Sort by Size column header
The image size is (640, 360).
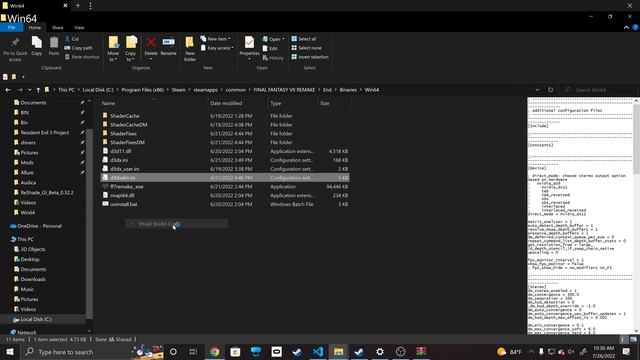[x=334, y=103]
